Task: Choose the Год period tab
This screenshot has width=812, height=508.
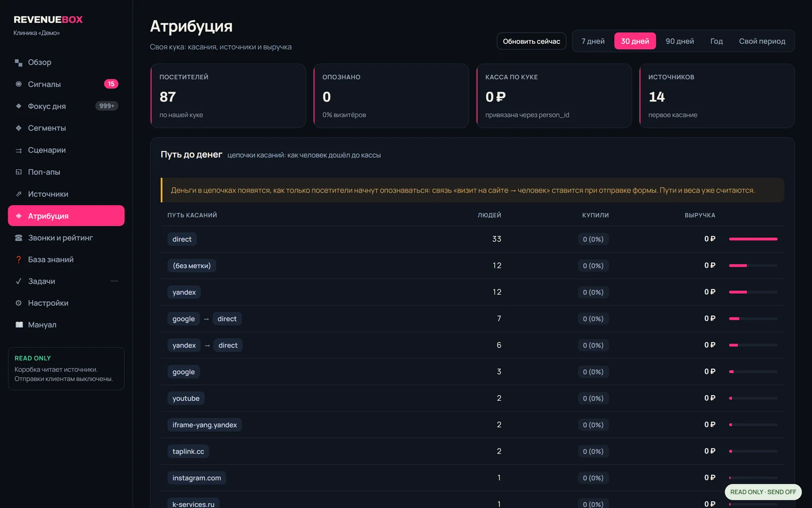Action: [x=717, y=41]
